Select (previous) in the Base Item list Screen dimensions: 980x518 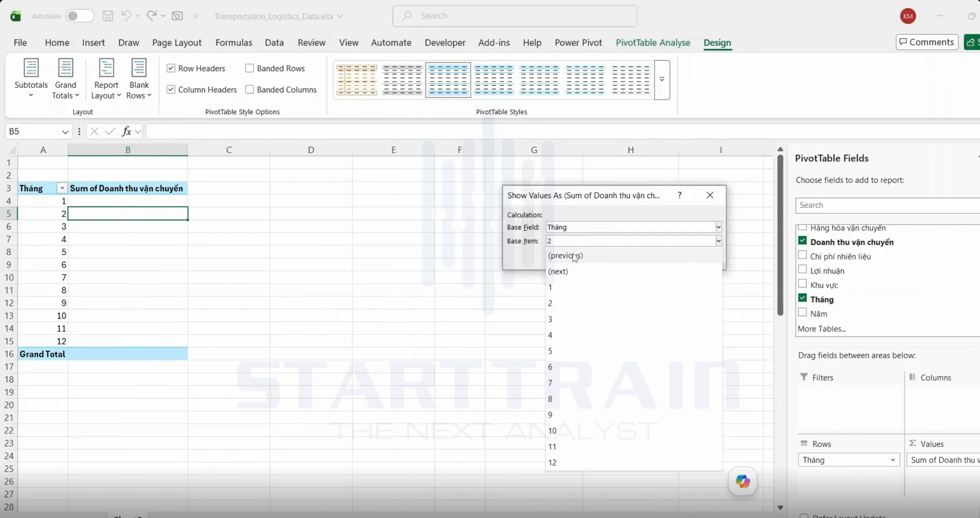634,255
